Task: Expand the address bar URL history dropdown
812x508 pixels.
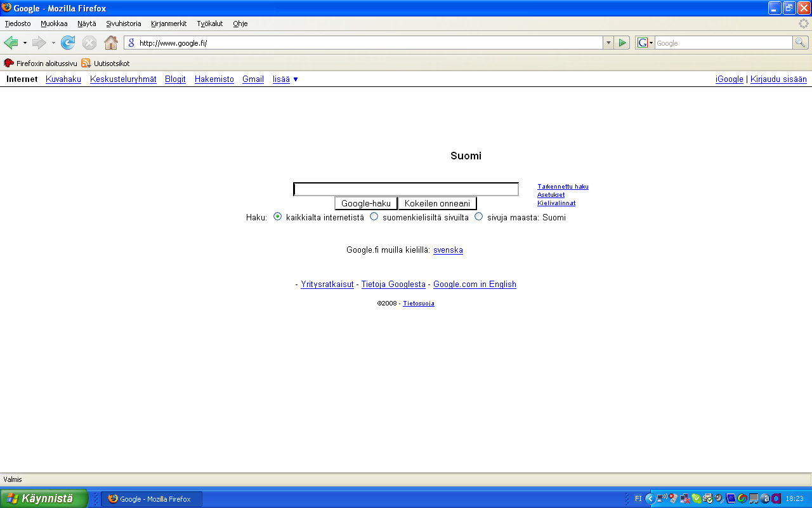Action: point(608,43)
